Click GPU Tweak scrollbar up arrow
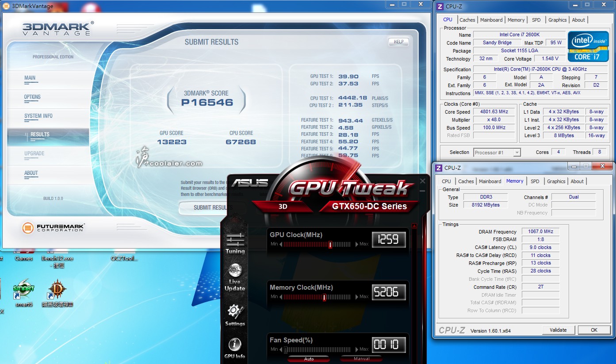Viewport: 616px width, 364px height. [x=414, y=226]
